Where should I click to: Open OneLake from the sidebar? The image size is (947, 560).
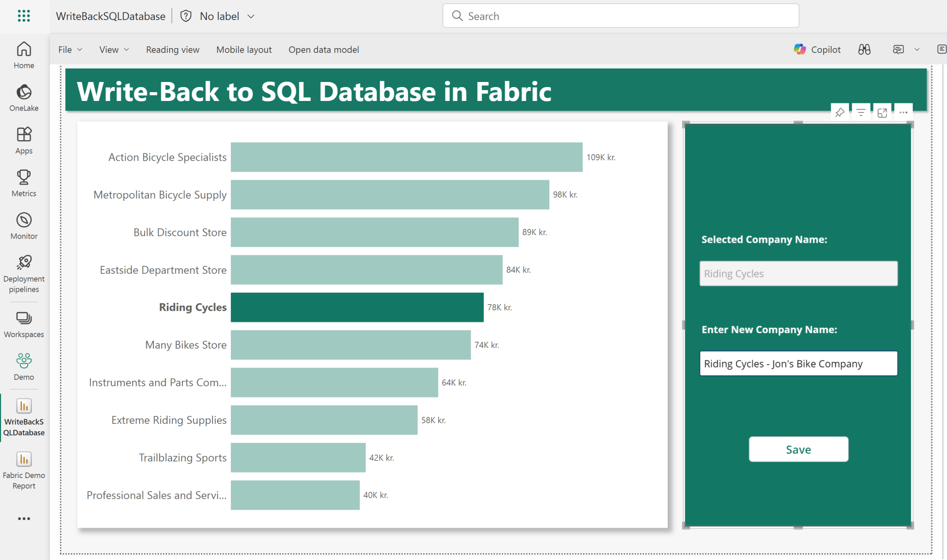tap(24, 98)
